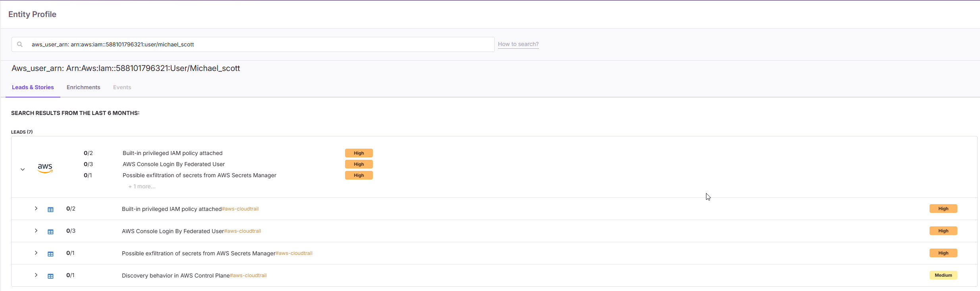The width and height of the screenshot is (980, 291).
Task: Expand the Built-in privileged IAM policy row
Action: [36, 209]
